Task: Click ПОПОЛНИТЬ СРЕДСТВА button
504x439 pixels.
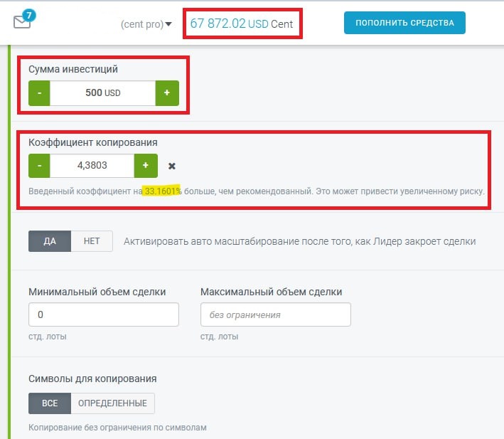Action: pos(404,23)
